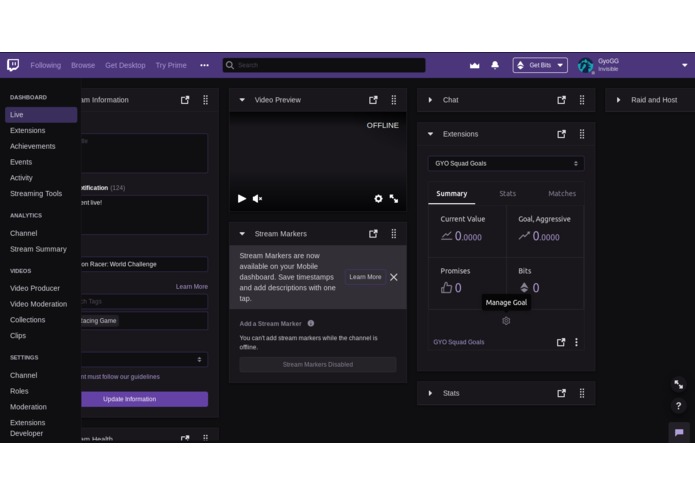Open the Get Bits dropdown
This screenshot has height=494, width=695.
click(x=540, y=65)
